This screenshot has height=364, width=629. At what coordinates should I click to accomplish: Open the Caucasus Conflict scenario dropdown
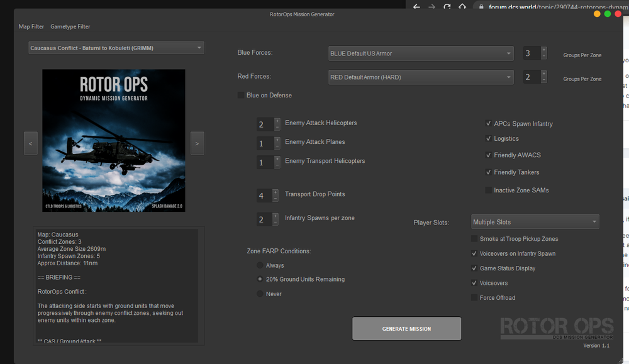click(x=116, y=48)
